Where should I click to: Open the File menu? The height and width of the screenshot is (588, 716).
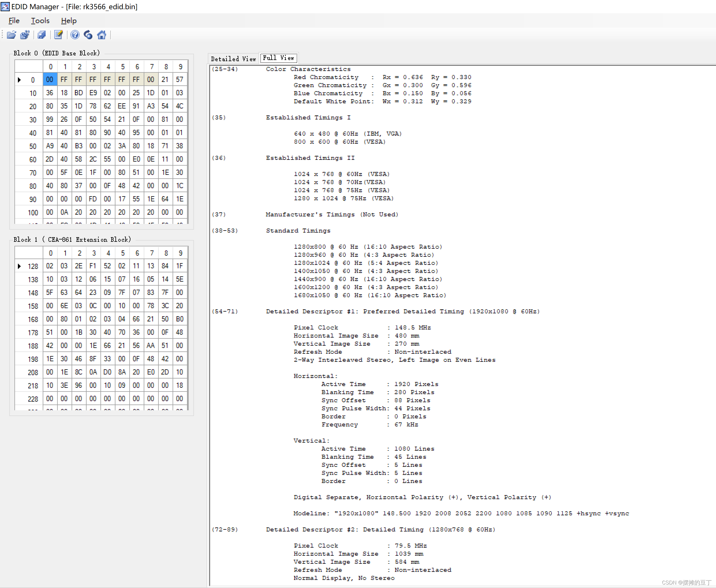pos(14,21)
